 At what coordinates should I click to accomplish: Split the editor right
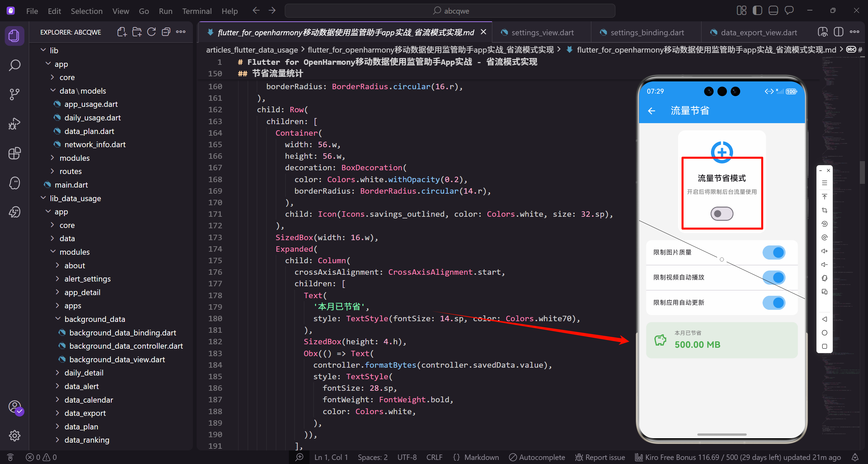[x=838, y=32]
